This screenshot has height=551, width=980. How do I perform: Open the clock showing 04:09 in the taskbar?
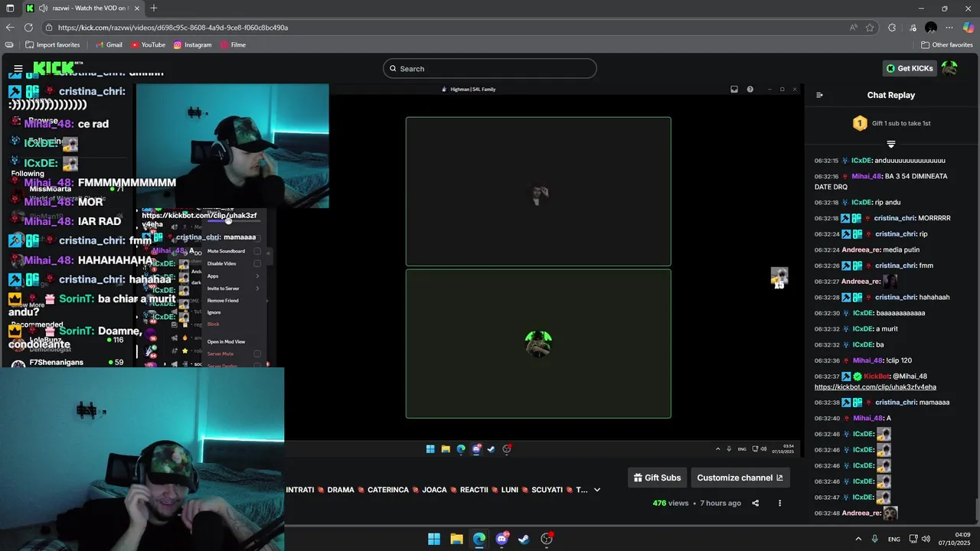pos(953,539)
